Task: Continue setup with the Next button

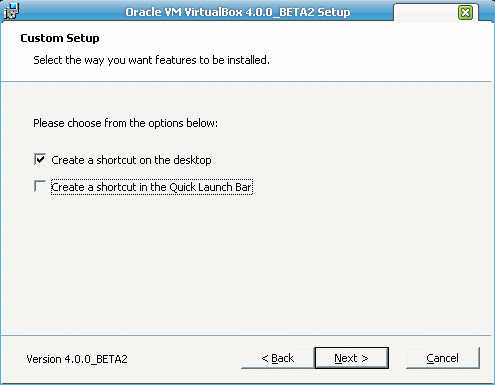Action: pos(351,358)
